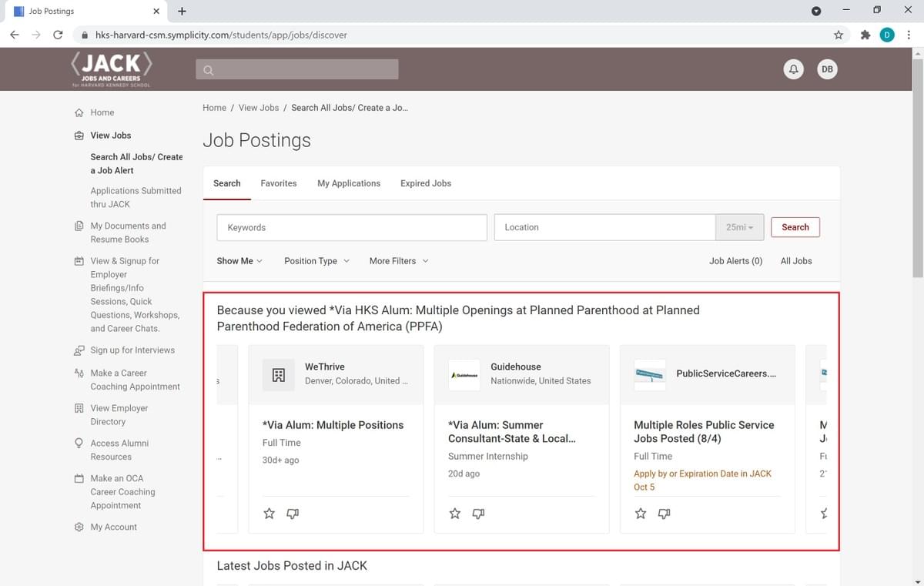
Task: Expand the More Filters dropdown
Action: 399,261
